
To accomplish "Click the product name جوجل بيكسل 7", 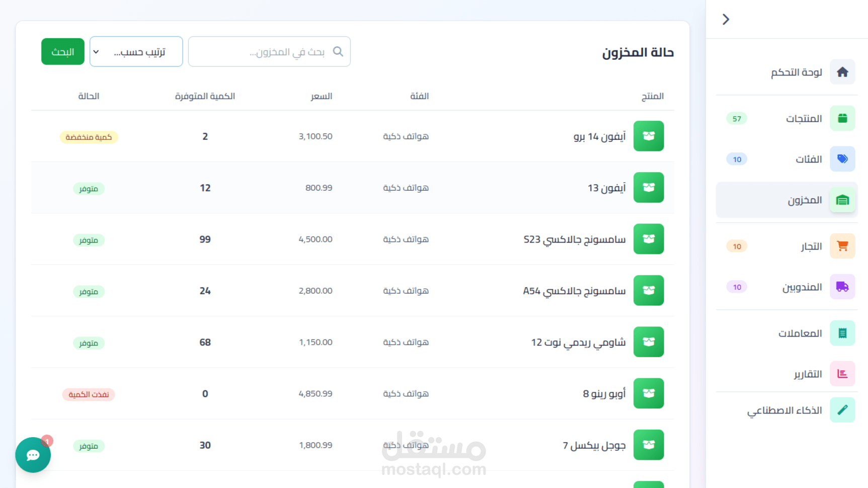I will pyautogui.click(x=594, y=445).
